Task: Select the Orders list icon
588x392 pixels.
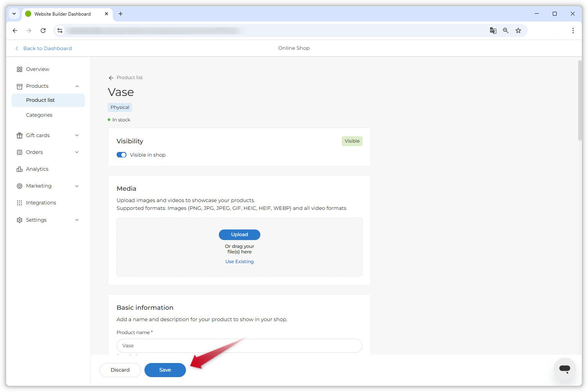Action: pyautogui.click(x=20, y=152)
